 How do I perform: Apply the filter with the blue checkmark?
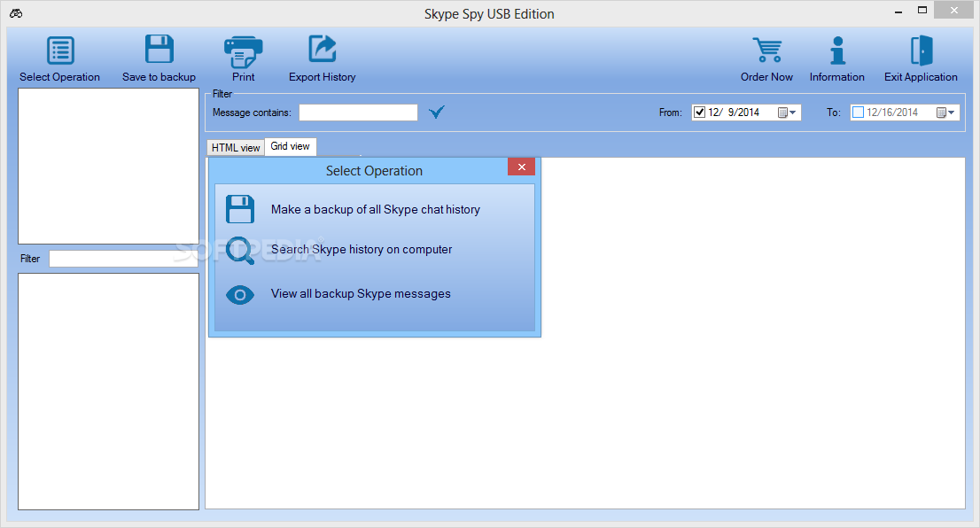(436, 112)
